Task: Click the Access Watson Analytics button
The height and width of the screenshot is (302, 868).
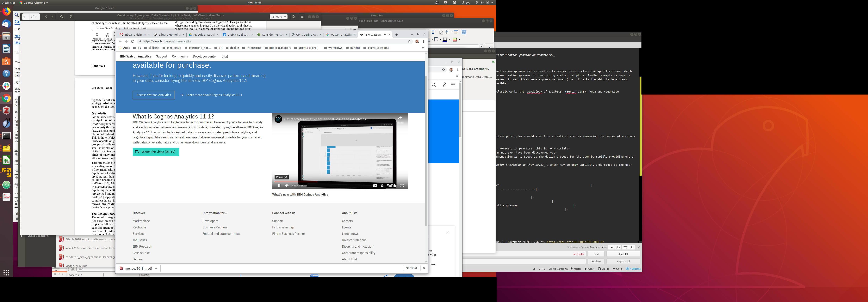Action: [x=154, y=95]
